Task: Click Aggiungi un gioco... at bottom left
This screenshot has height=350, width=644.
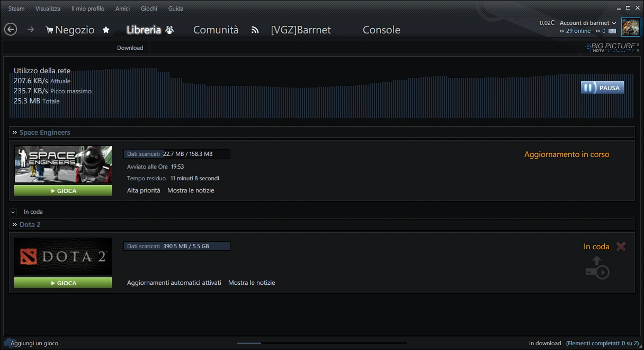Action: coord(37,343)
